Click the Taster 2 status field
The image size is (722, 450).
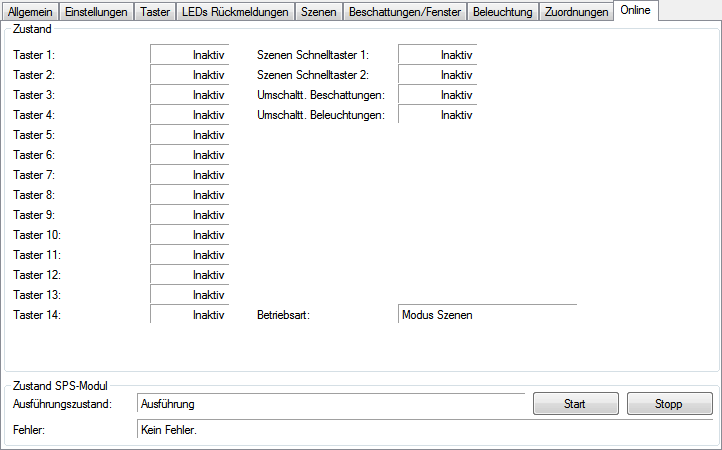[190, 75]
